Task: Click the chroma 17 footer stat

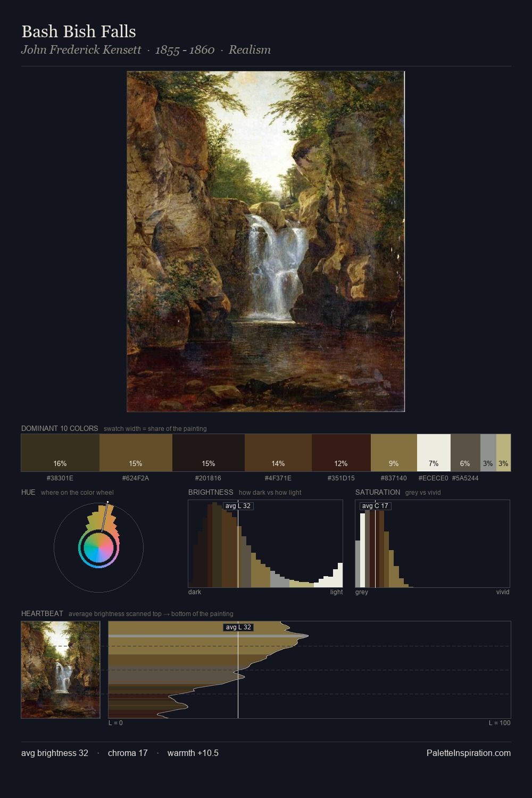Action: 128,753
